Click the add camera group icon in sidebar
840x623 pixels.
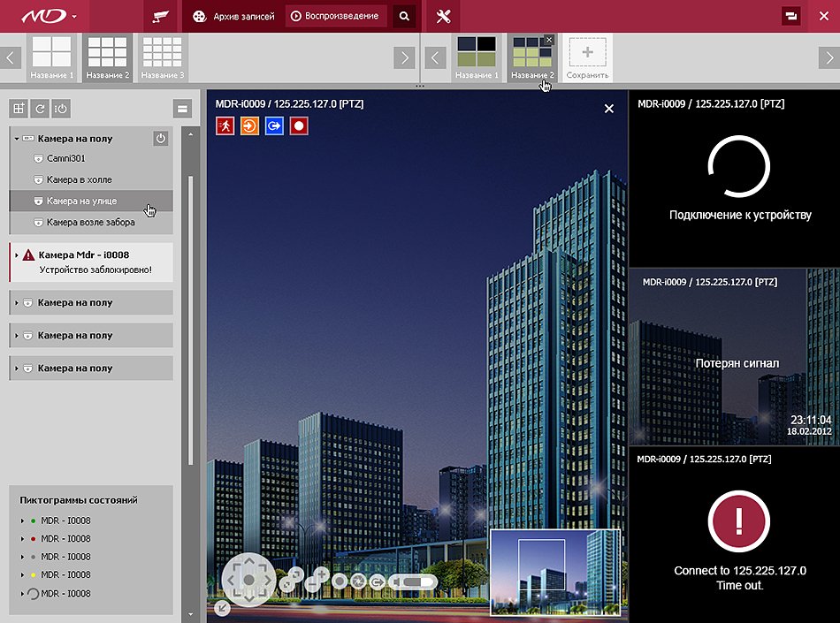(18, 109)
